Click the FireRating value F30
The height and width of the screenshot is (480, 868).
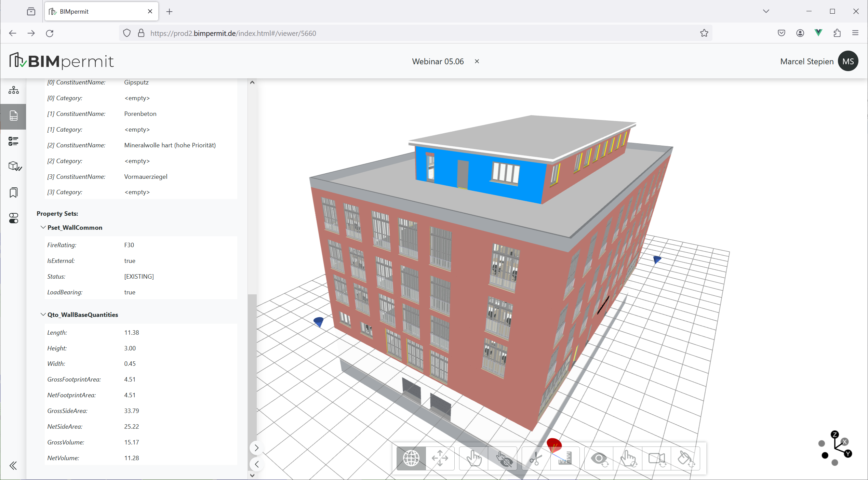129,245
